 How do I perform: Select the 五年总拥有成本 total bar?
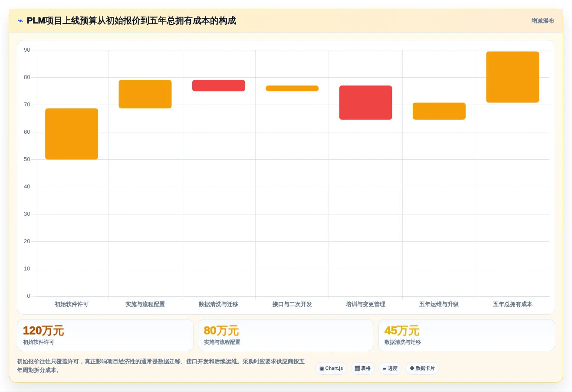coord(513,77)
